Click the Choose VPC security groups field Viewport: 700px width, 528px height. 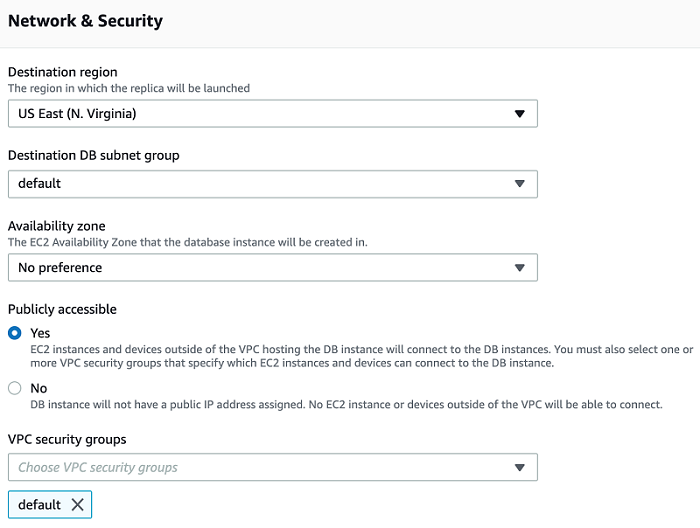[x=260, y=468]
